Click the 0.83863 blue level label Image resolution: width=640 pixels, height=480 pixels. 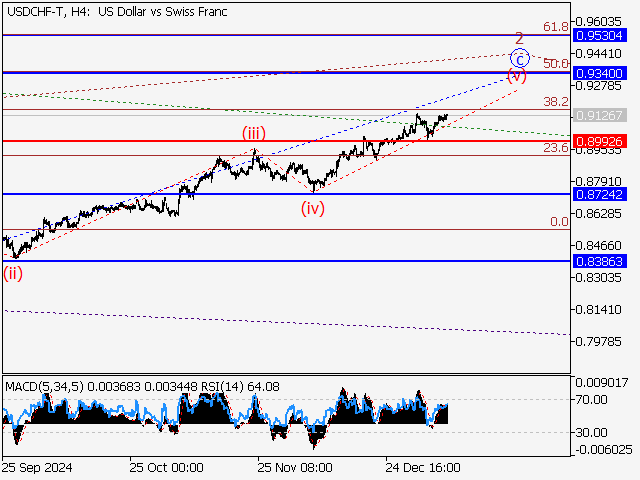600,260
